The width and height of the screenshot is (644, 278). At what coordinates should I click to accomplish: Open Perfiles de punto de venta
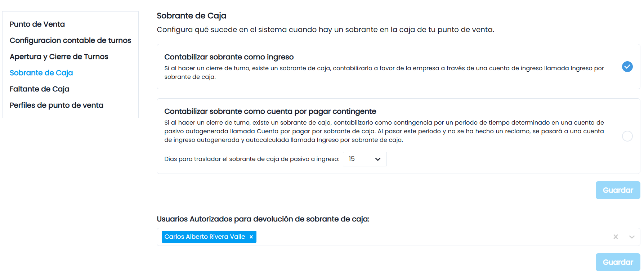(56, 105)
